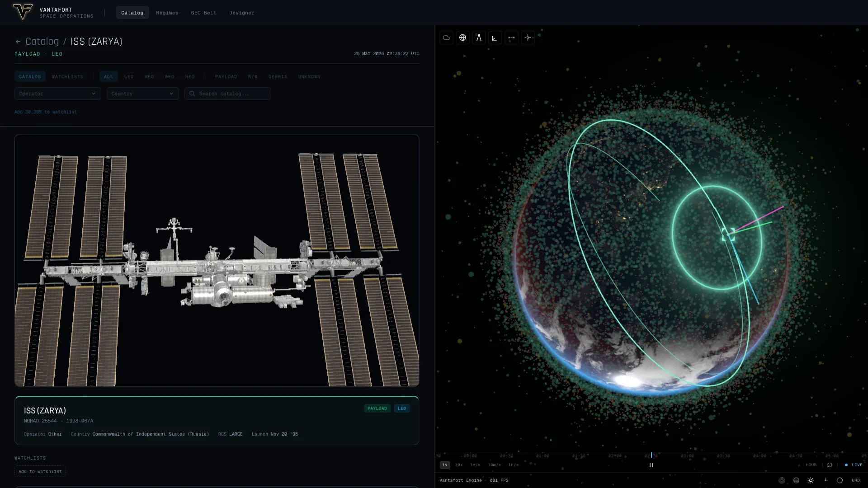
Task: Click the Launch Nov 20 '98 value
Action: tap(284, 434)
